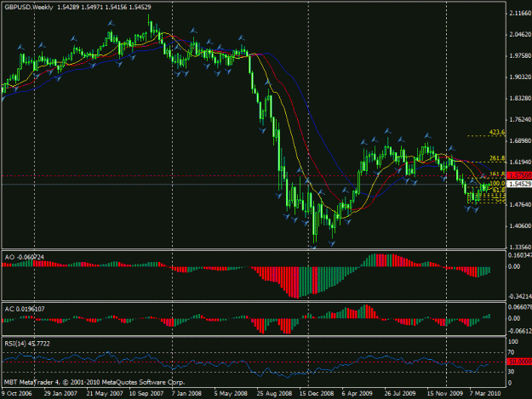Screen dimensions: 532x399
Task: Click the 9 Oct 2006 date label
Action: pyautogui.click(x=17, y=394)
